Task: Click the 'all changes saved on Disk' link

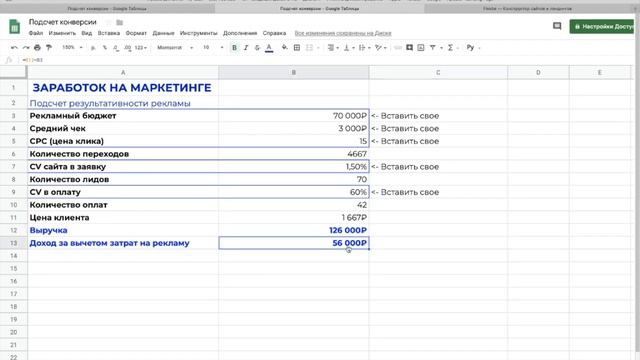Action: tap(343, 33)
